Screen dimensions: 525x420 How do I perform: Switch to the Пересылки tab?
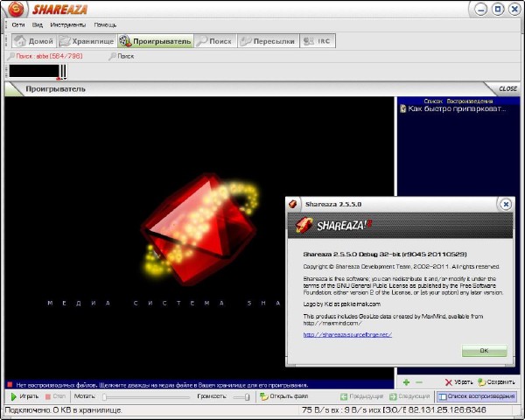[x=270, y=41]
